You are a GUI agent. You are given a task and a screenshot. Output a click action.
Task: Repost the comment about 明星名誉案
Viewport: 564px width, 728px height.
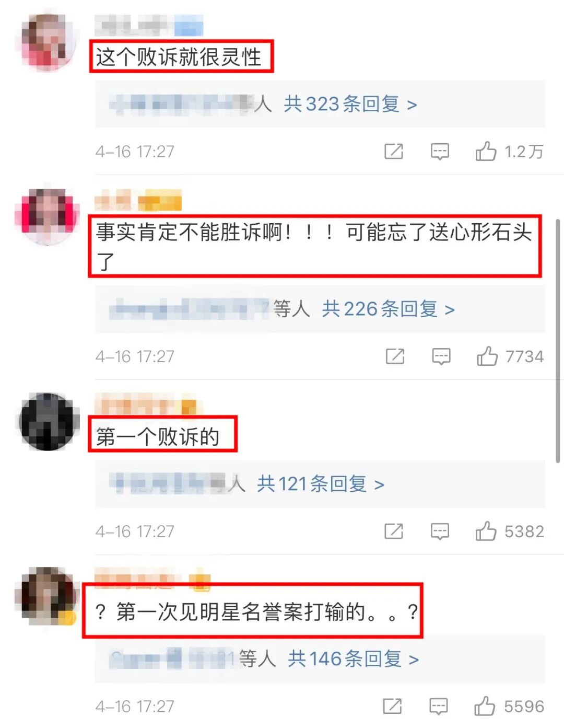pyautogui.click(x=393, y=706)
